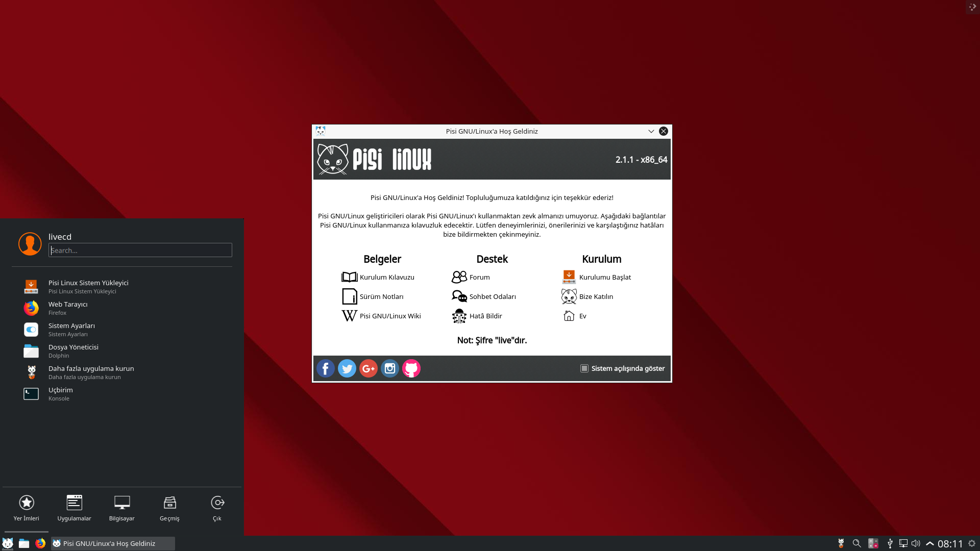Open volume icon in system tray
Viewport: 980px width, 551px height.
coord(916,543)
